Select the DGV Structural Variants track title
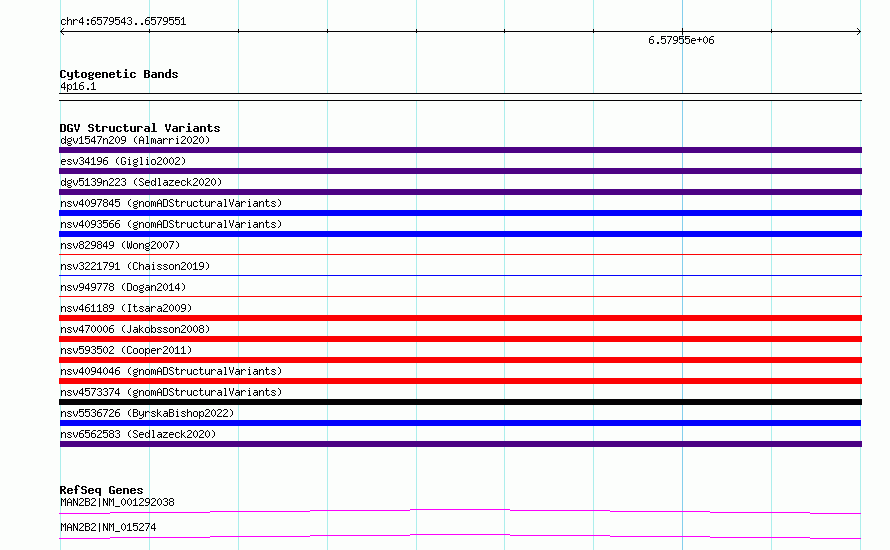The width and height of the screenshot is (890, 550). (x=140, y=128)
